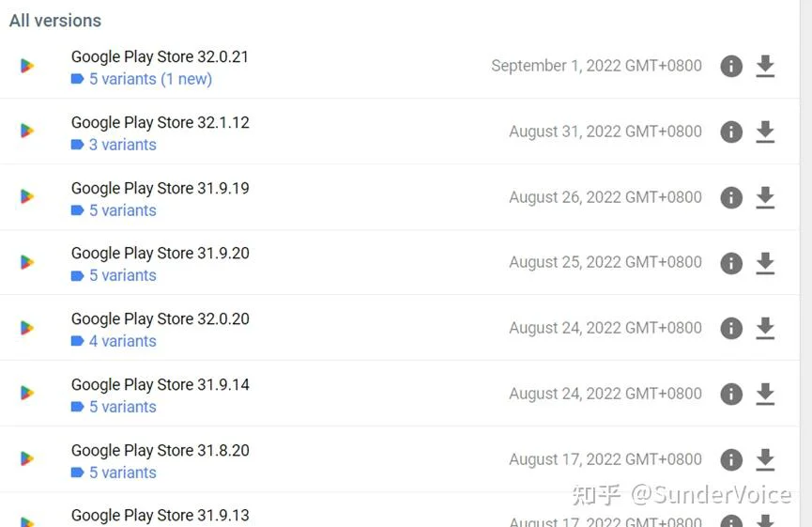This screenshot has width=812, height=527.
Task: Download Google Play Store 32.0.20
Action: [765, 328]
